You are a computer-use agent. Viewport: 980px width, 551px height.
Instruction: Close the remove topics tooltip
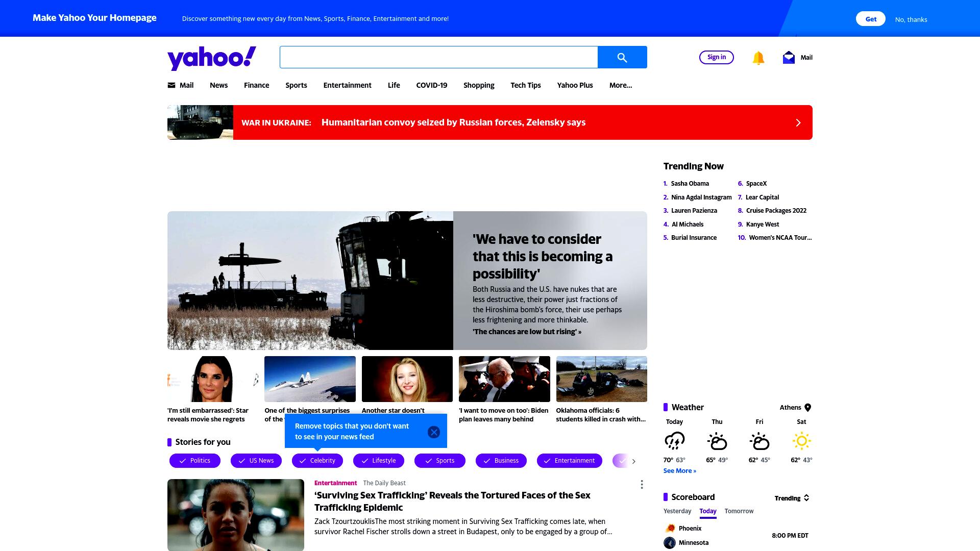pyautogui.click(x=434, y=432)
